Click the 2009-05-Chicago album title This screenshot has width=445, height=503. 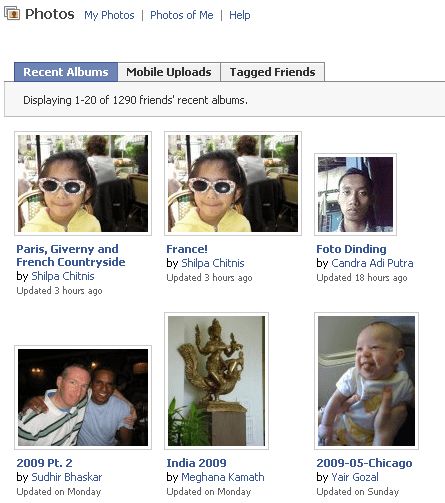click(364, 463)
